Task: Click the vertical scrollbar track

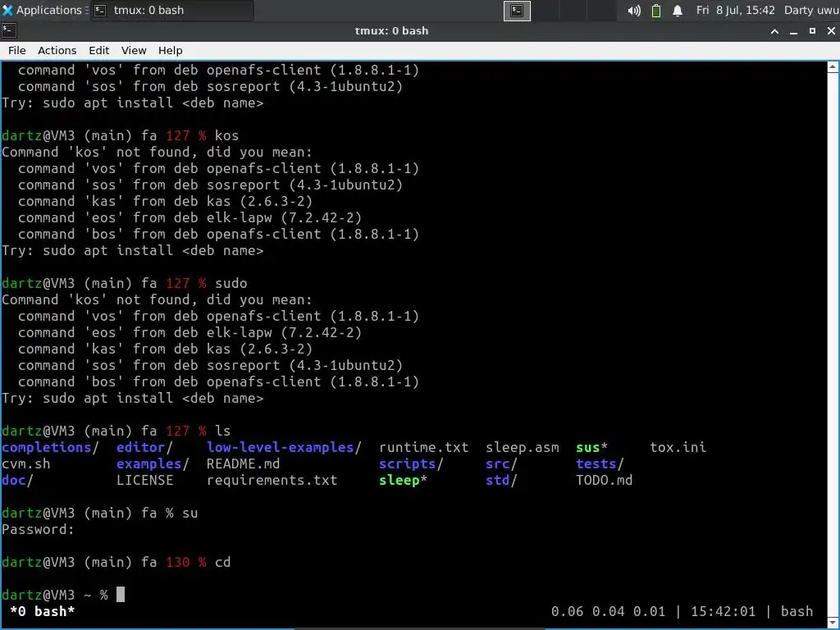Action: click(x=833, y=345)
